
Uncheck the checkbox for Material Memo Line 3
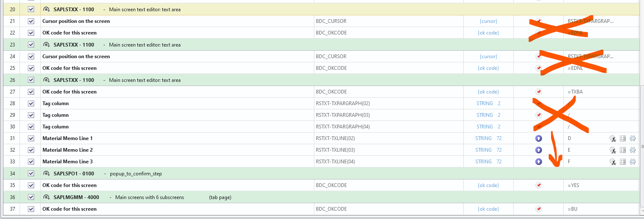pyautogui.click(x=31, y=161)
